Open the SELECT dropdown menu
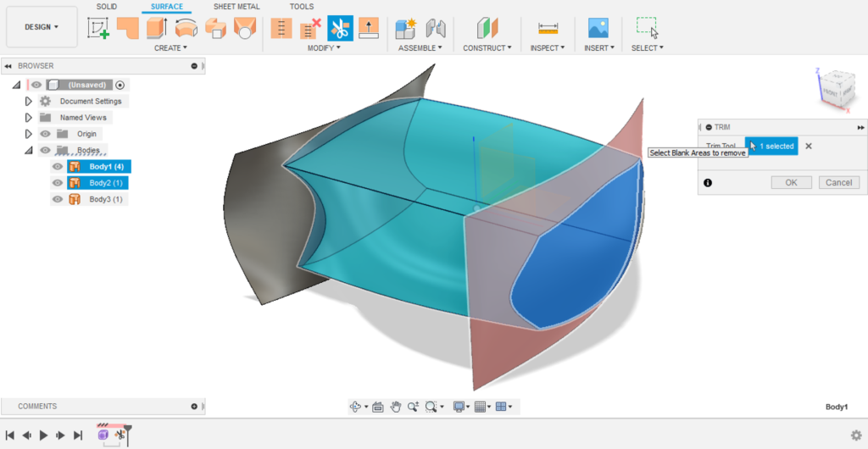 (647, 48)
